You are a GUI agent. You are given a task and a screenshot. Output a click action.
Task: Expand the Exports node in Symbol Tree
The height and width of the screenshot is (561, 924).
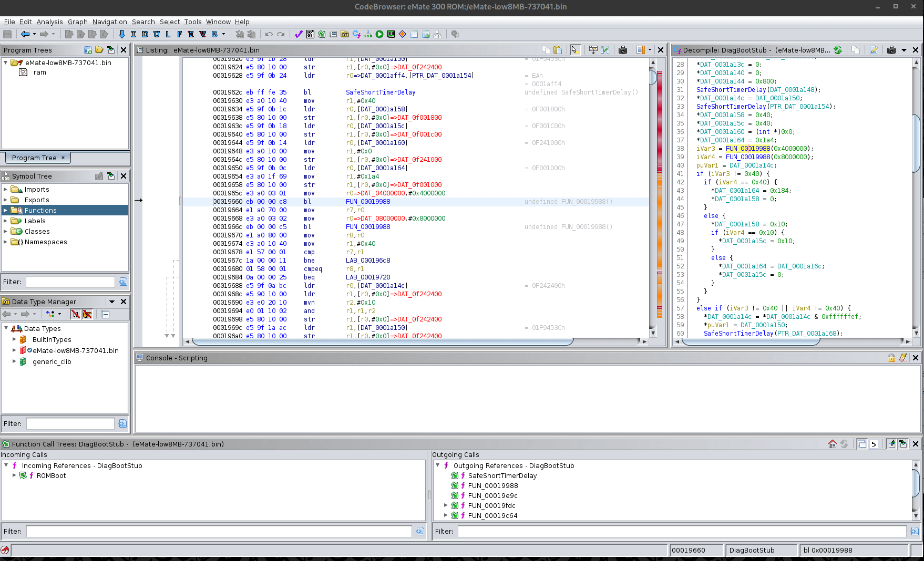tap(6, 200)
